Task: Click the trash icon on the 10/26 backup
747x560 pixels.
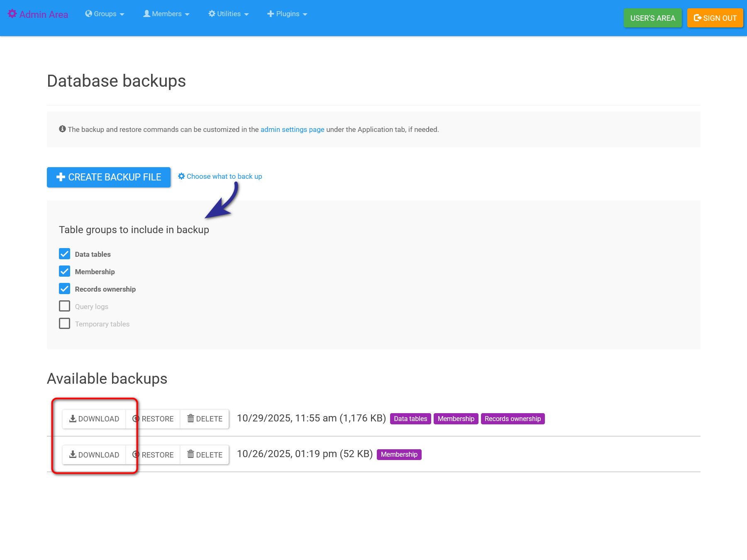Action: [x=190, y=455]
